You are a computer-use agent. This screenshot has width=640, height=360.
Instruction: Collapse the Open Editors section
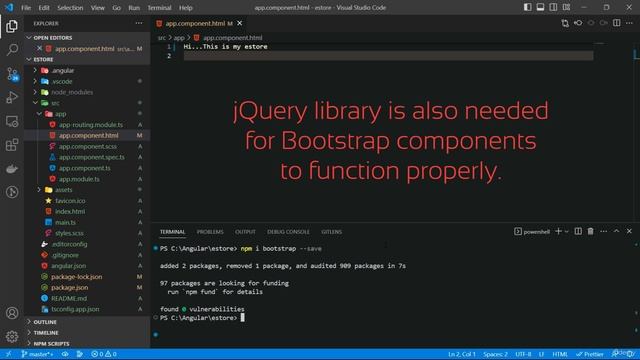pos(29,38)
